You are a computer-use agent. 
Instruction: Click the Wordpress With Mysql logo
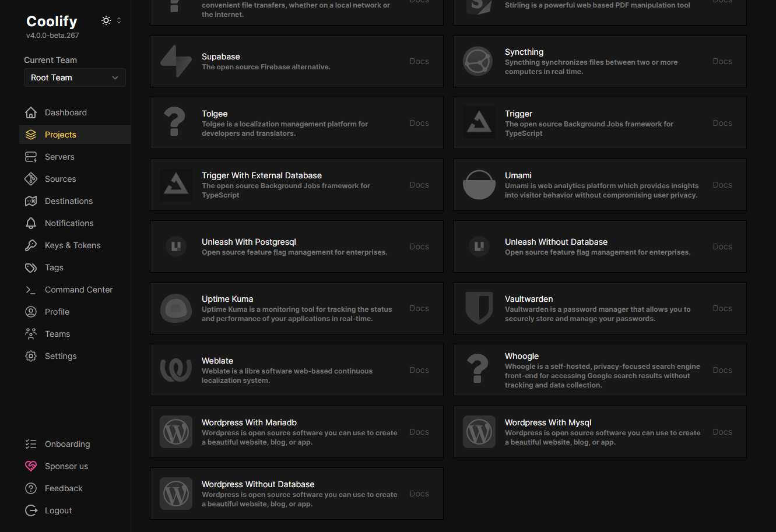tap(479, 432)
